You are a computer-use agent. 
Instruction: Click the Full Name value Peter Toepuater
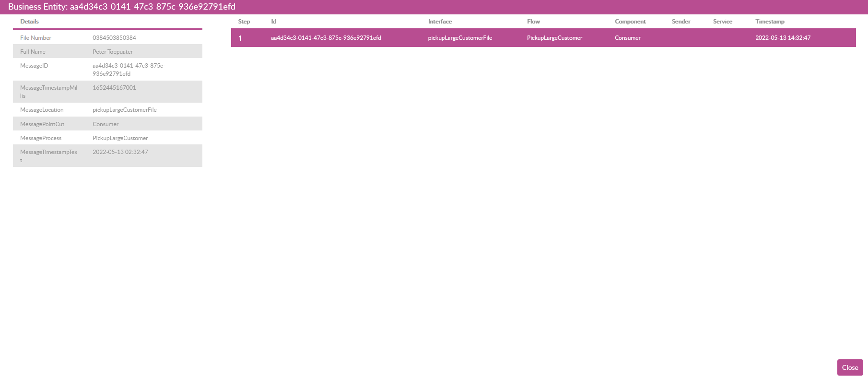coord(113,52)
